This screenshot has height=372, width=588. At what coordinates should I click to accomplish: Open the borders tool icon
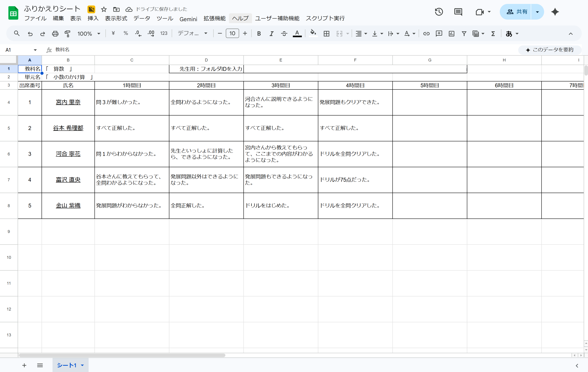pos(327,34)
